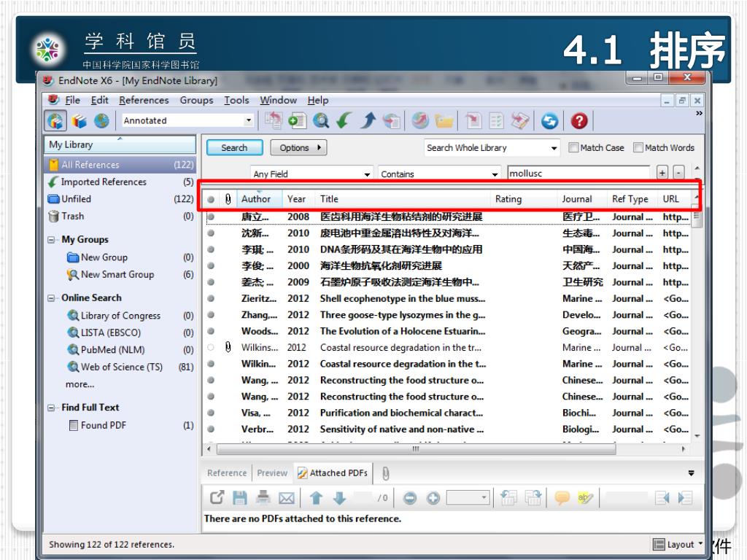The height and width of the screenshot is (560, 747).
Task: Collapse the Online Search section
Action: pos(51,298)
